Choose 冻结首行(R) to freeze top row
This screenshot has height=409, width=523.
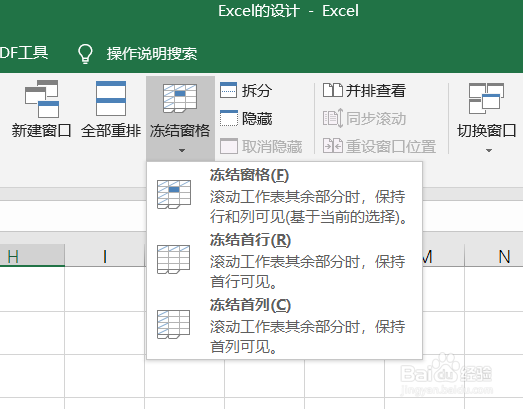284,261
